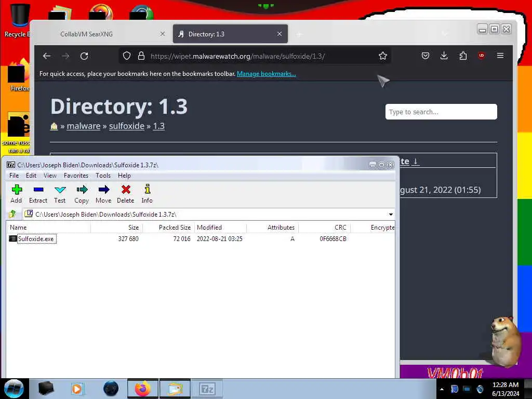The height and width of the screenshot is (399, 532).
Task: Open the Windows Start menu orb
Action: coord(14,389)
